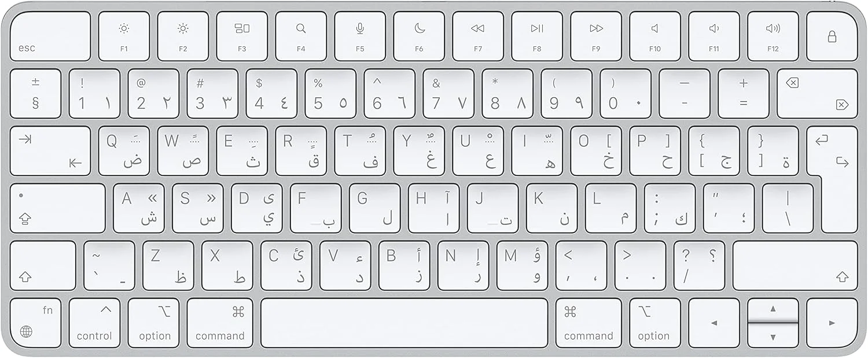The width and height of the screenshot is (868, 358).
Task: Click the F5 microphone dictation key
Action: (x=360, y=36)
